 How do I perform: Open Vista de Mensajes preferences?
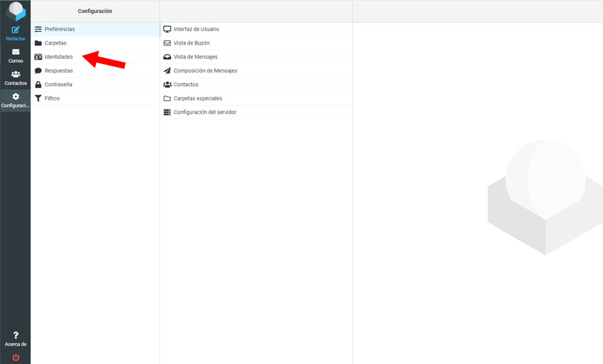(256, 57)
